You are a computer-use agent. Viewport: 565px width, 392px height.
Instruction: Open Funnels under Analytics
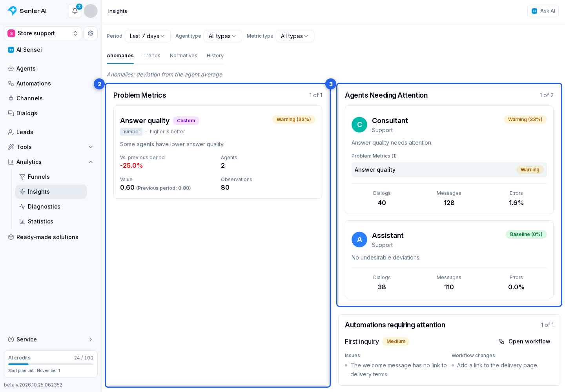point(51,177)
